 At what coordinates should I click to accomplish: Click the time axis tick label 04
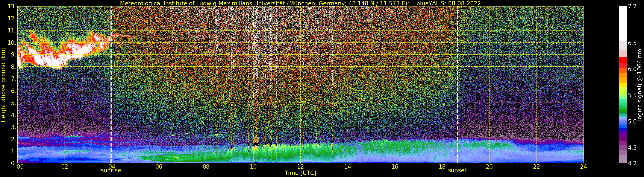pos(112,166)
